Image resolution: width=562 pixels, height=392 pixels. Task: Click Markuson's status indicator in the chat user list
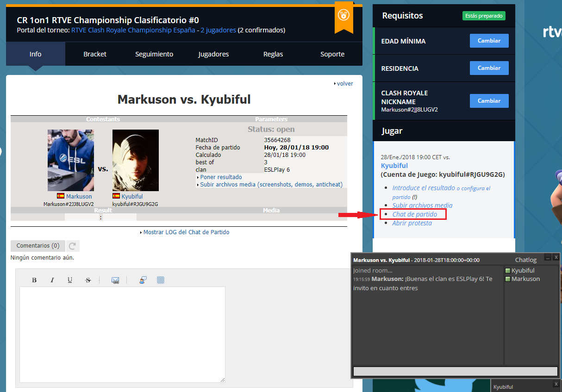pos(508,279)
